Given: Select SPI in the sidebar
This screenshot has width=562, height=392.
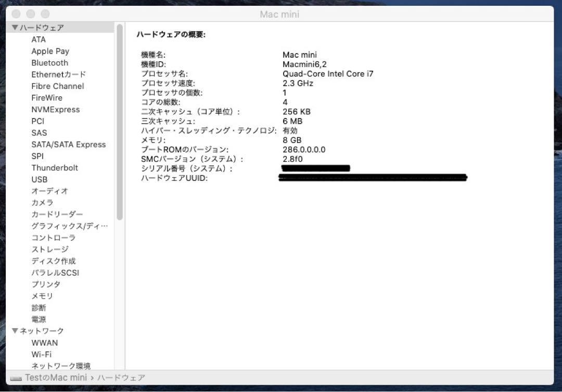Looking at the screenshot, I should (x=37, y=156).
